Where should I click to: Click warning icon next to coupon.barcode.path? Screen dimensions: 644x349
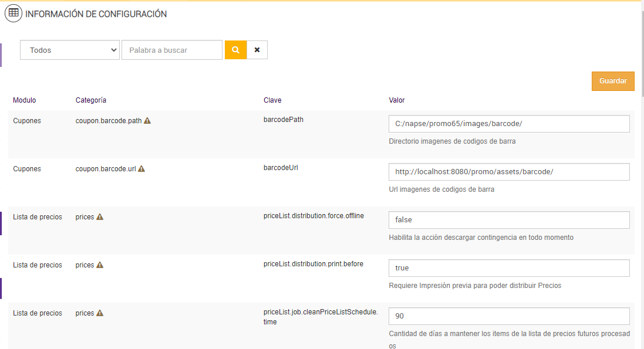click(147, 120)
